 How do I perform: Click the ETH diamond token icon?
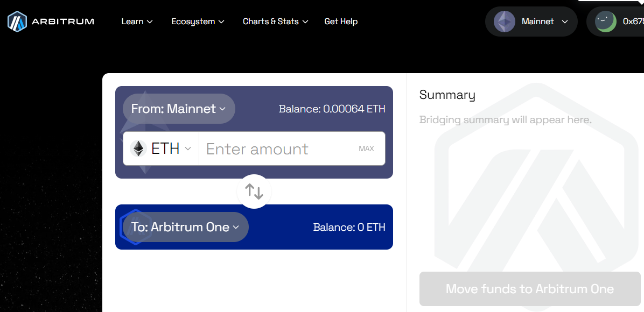tap(138, 148)
